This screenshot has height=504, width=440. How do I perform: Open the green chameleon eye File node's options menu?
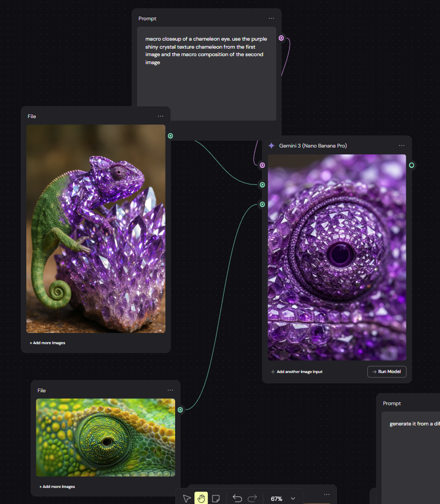click(x=170, y=390)
